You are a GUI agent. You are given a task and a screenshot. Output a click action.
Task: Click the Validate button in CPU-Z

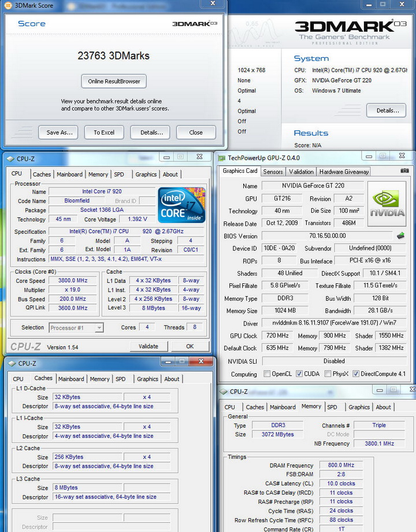[148, 346]
